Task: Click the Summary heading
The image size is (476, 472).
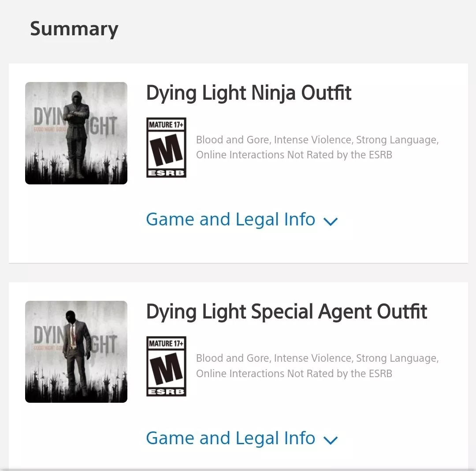Action: pyautogui.click(x=74, y=29)
